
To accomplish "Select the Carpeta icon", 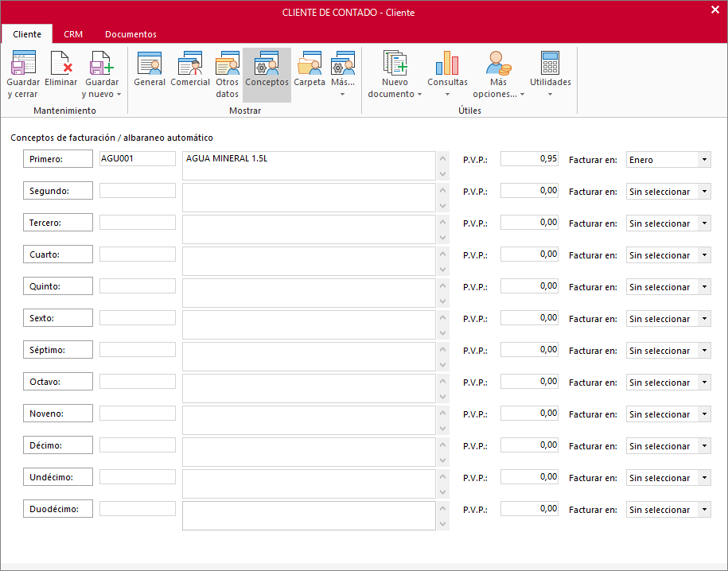I will tap(309, 64).
